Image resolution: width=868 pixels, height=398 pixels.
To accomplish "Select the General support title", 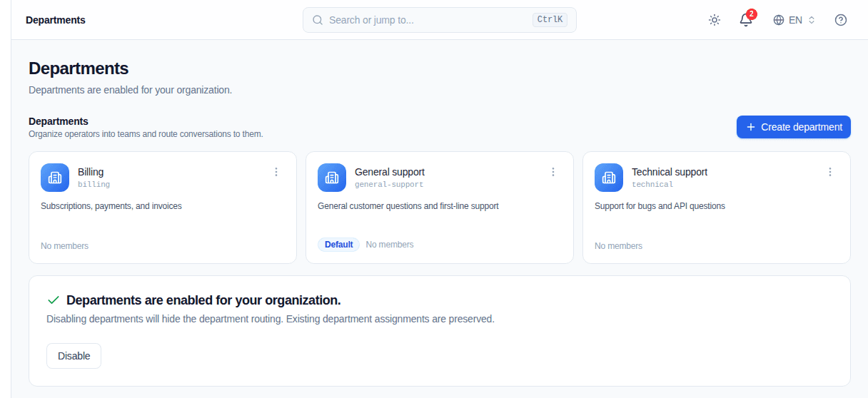I will click(390, 172).
